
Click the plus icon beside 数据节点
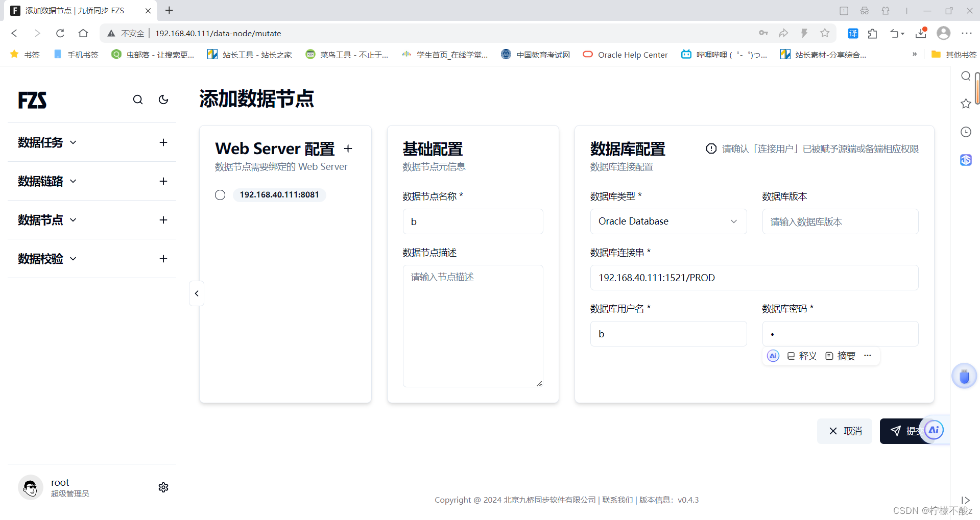point(163,220)
